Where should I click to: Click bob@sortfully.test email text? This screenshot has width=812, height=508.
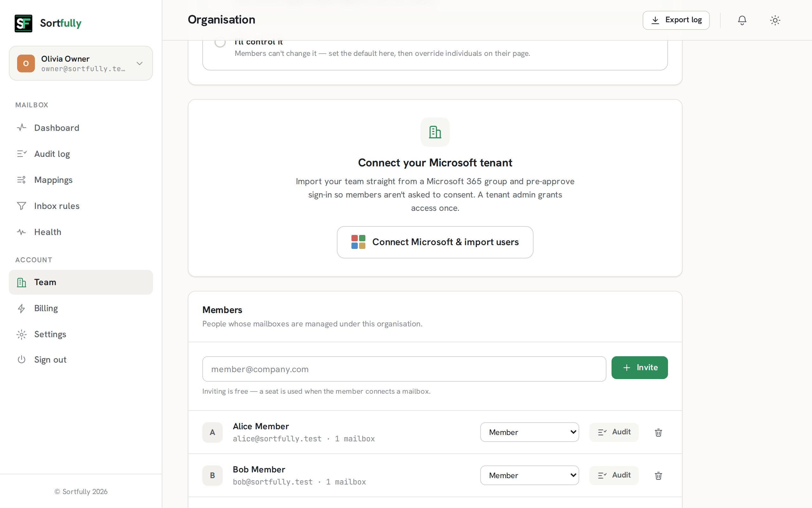pyautogui.click(x=273, y=482)
